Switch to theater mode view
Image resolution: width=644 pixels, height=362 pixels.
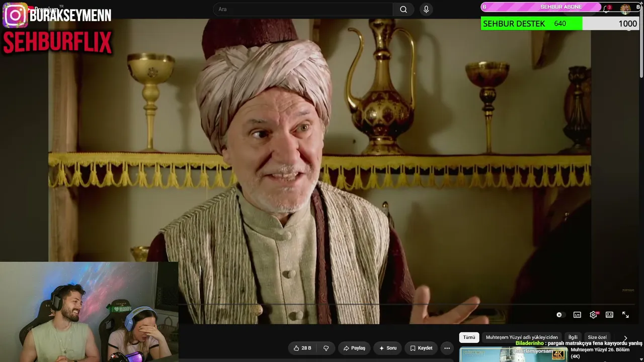tap(609, 315)
